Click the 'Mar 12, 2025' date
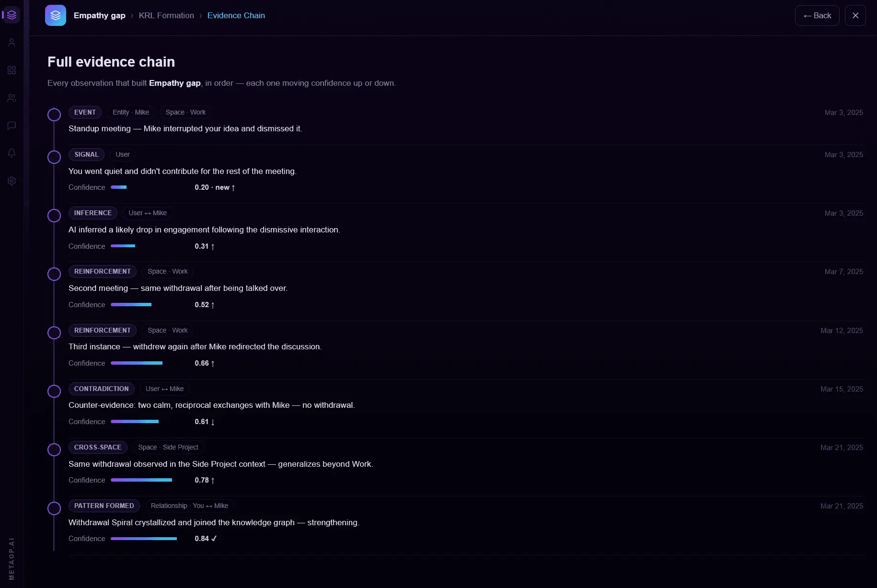Screen dimensions: 877x588 point(842,331)
